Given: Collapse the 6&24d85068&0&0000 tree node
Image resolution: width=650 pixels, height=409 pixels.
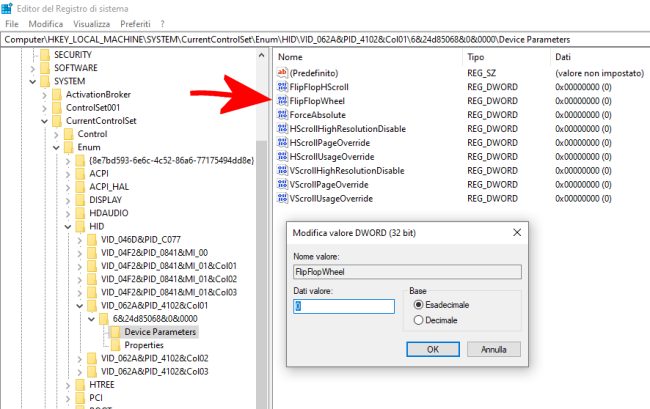Looking at the screenshot, I should pos(91,319).
